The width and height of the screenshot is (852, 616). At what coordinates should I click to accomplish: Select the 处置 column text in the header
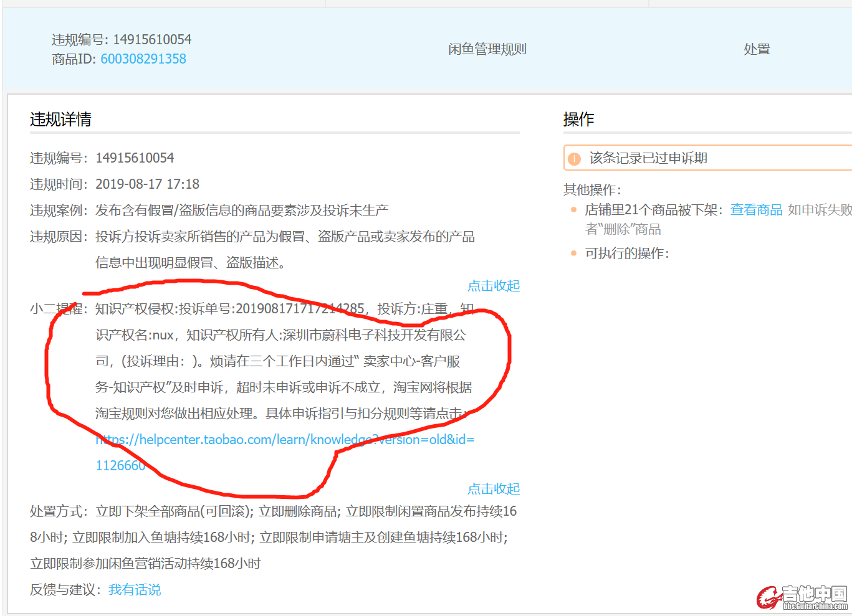[757, 49]
